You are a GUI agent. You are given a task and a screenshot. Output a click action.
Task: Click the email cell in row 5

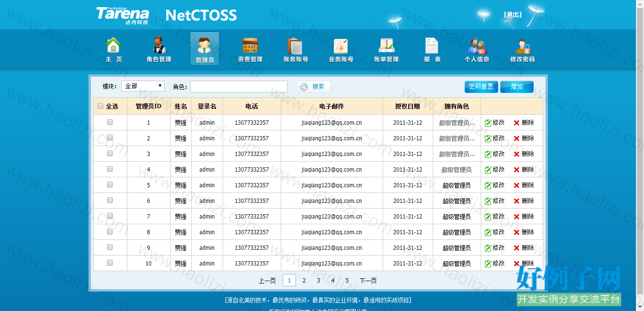point(331,185)
